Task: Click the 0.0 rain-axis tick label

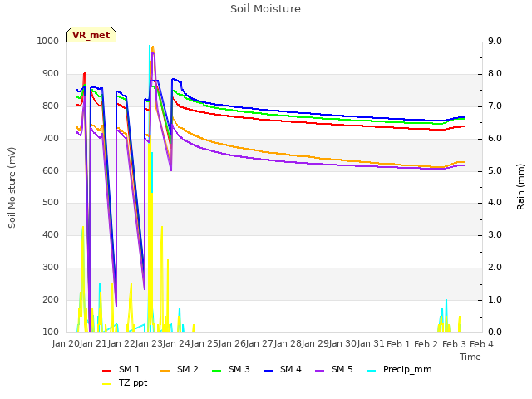Action: (x=495, y=332)
